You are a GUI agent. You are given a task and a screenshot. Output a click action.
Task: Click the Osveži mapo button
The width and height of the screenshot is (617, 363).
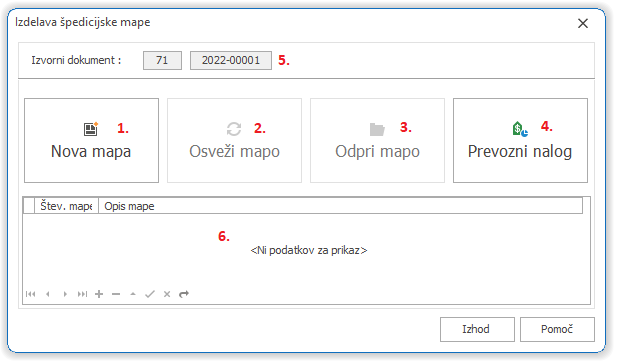[x=234, y=140]
